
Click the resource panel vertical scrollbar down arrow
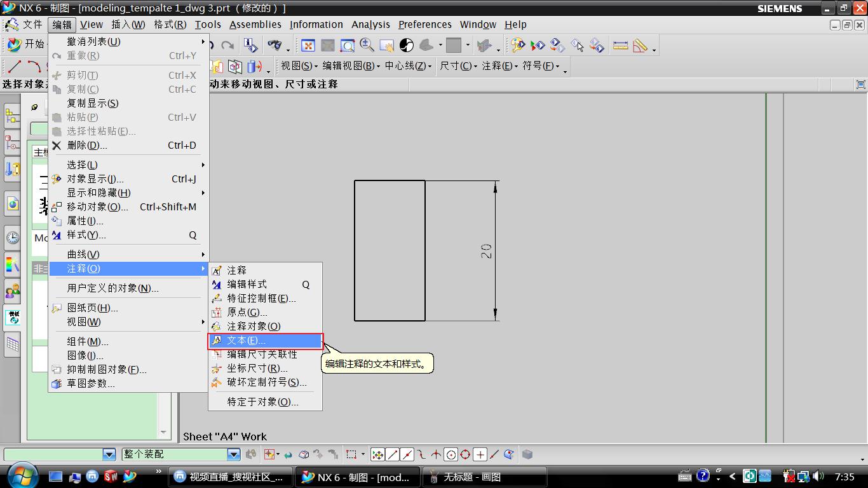(163, 433)
